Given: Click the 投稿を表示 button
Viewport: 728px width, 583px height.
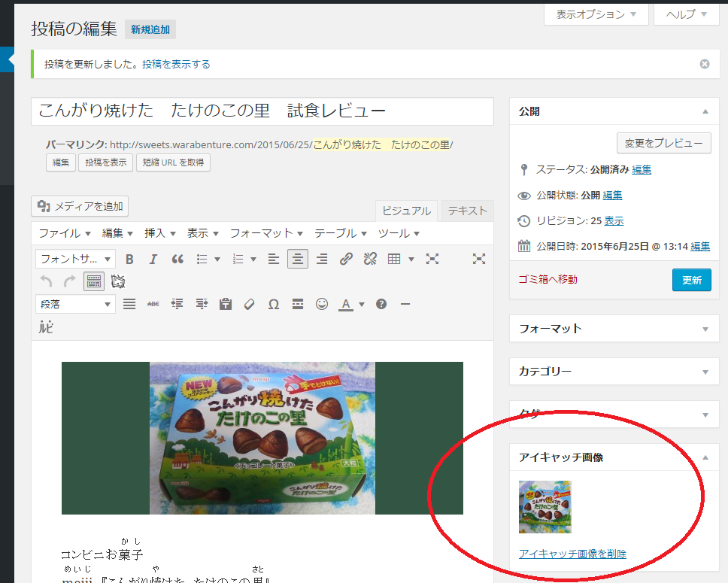Looking at the screenshot, I should click(106, 162).
